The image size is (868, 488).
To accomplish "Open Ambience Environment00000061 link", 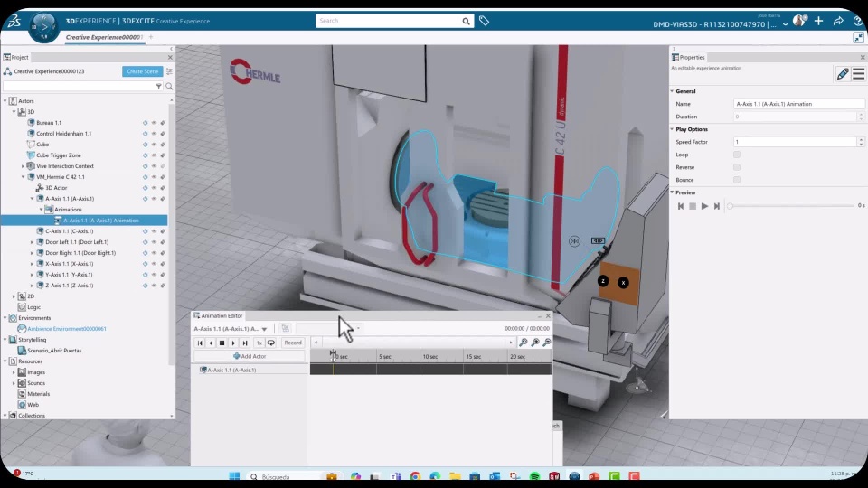I will (66, 329).
